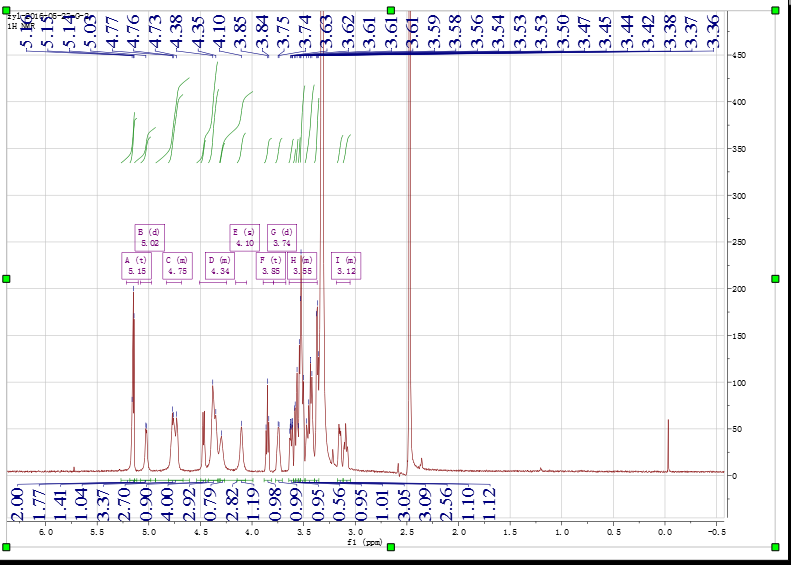Viewport: 791px width, 565px height.
Task: Click the -0.5 ppm axis tick label
Action: coord(717,532)
